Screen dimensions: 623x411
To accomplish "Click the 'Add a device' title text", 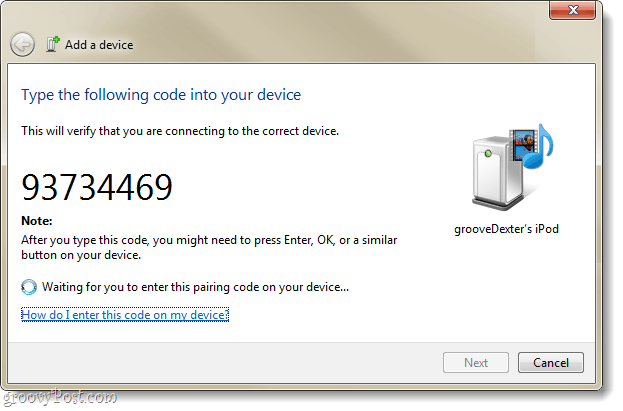I will (x=99, y=45).
